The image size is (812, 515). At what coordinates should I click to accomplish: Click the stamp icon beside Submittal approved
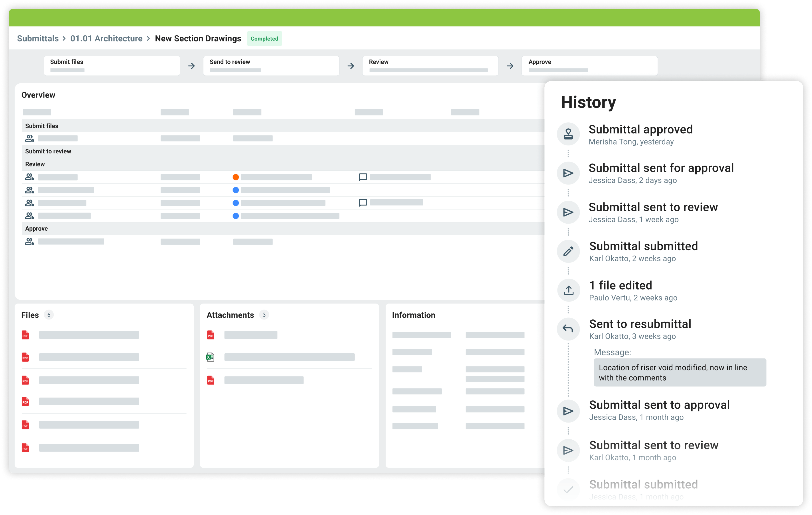568,134
